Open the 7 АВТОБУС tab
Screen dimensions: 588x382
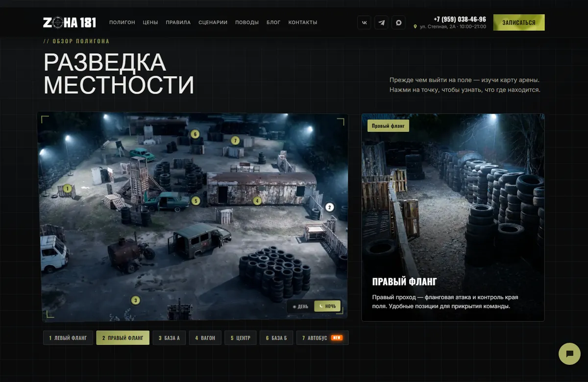[322, 338]
